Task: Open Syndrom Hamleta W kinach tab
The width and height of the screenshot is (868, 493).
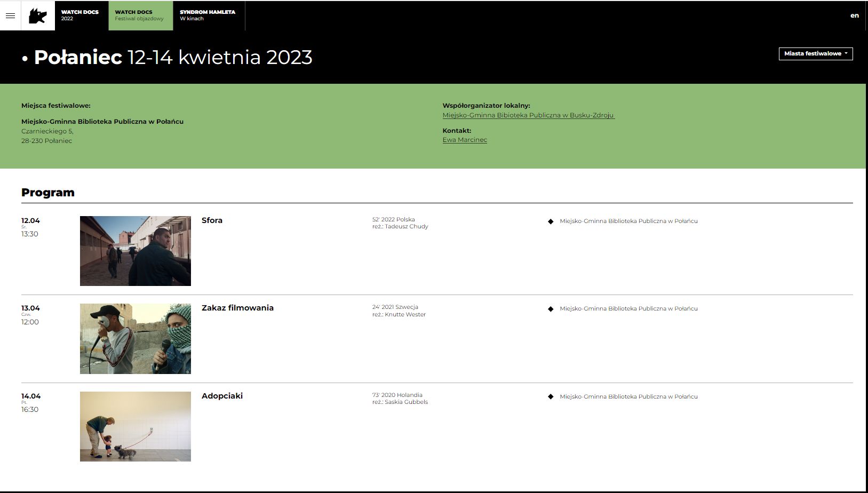Action: click(x=208, y=15)
